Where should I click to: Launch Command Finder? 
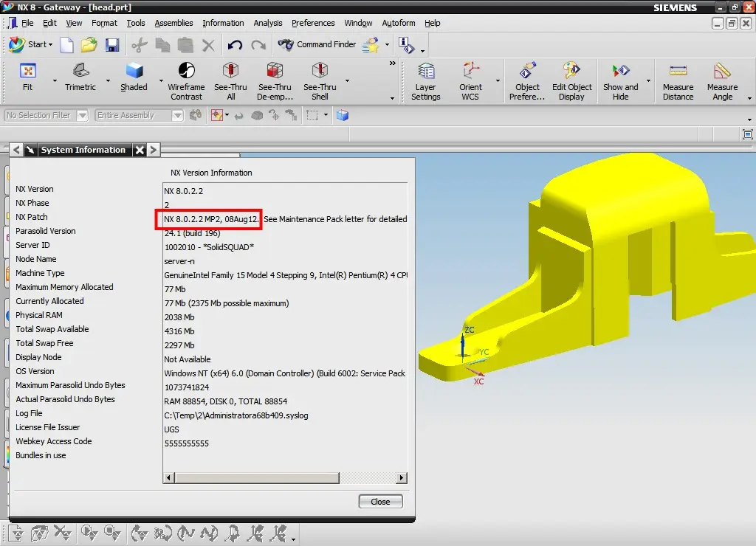tap(317, 44)
